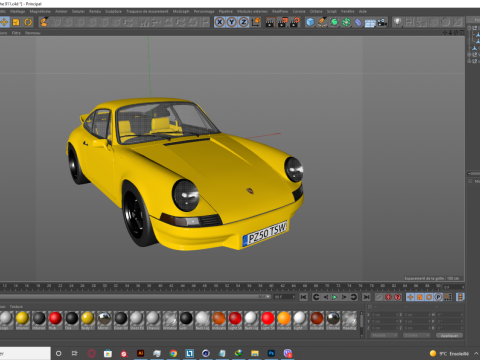Select the spline Pen tool
This screenshot has width=480, height=360.
tap(322, 22)
